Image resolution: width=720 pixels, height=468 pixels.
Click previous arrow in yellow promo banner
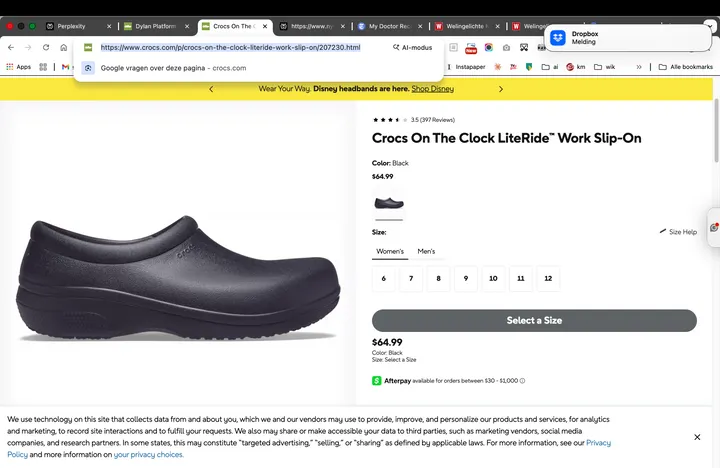(x=210, y=89)
